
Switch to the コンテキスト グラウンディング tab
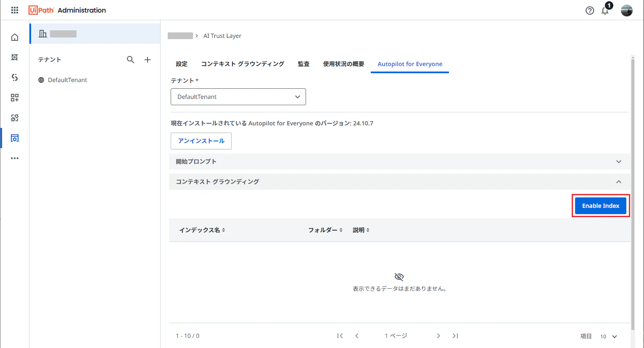pyautogui.click(x=243, y=64)
